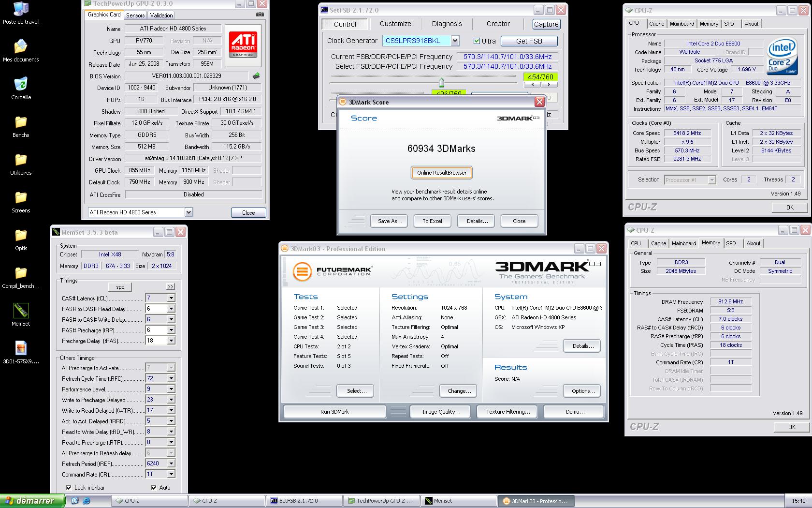Click the ATI Radeon logo in GPU-Z
The image size is (812, 508).
pos(243,46)
